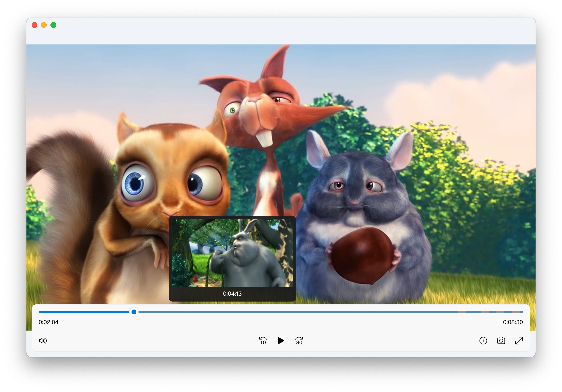Play the video
Viewport: 562px width, 392px height.
(281, 341)
